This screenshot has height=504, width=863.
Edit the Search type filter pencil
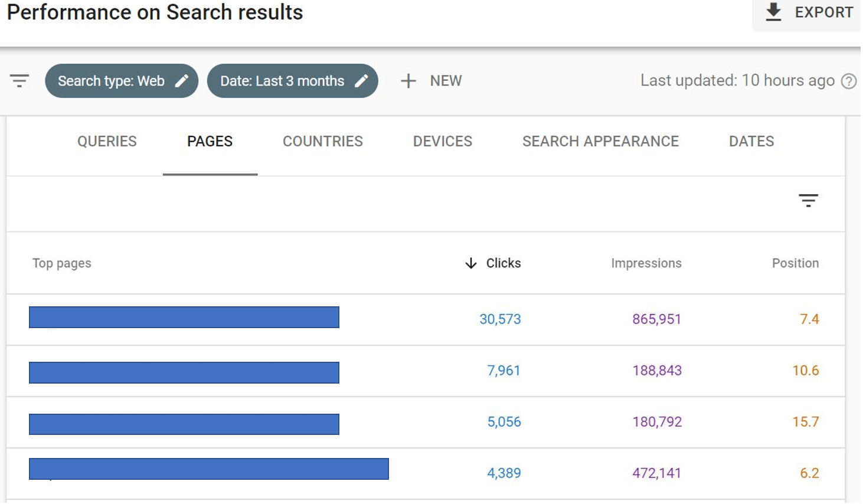182,80
